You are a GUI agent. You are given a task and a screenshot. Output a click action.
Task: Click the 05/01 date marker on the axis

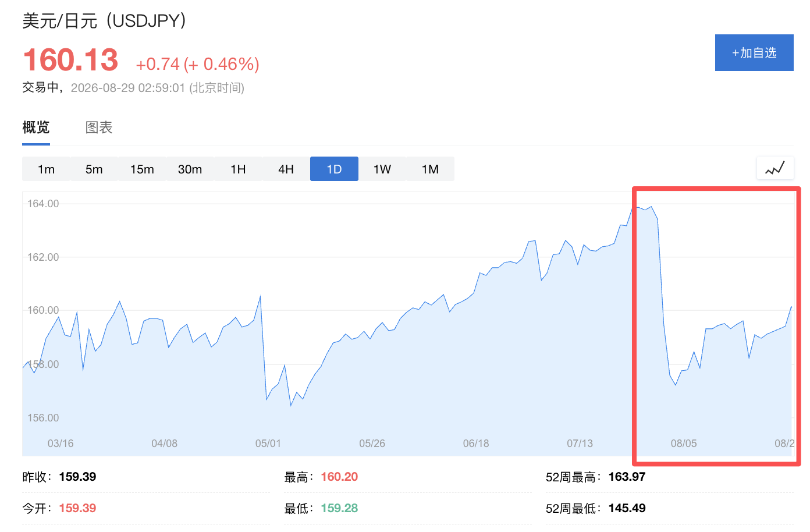[268, 444]
